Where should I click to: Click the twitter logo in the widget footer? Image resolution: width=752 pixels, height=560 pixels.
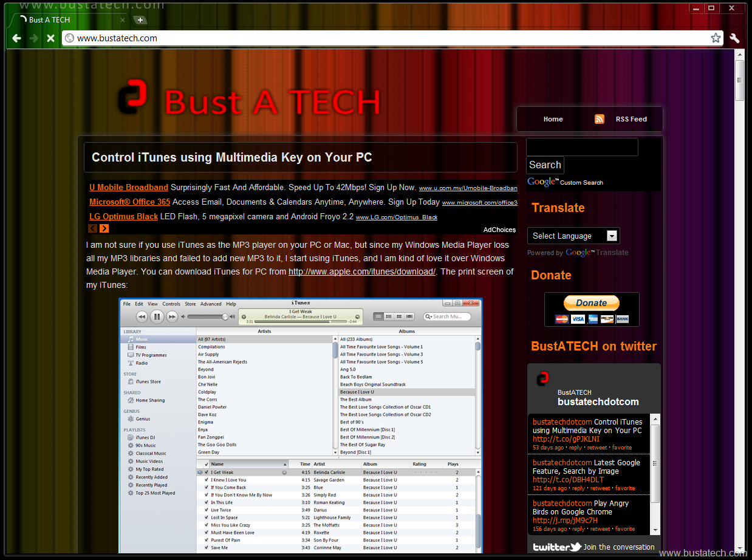tap(557, 547)
